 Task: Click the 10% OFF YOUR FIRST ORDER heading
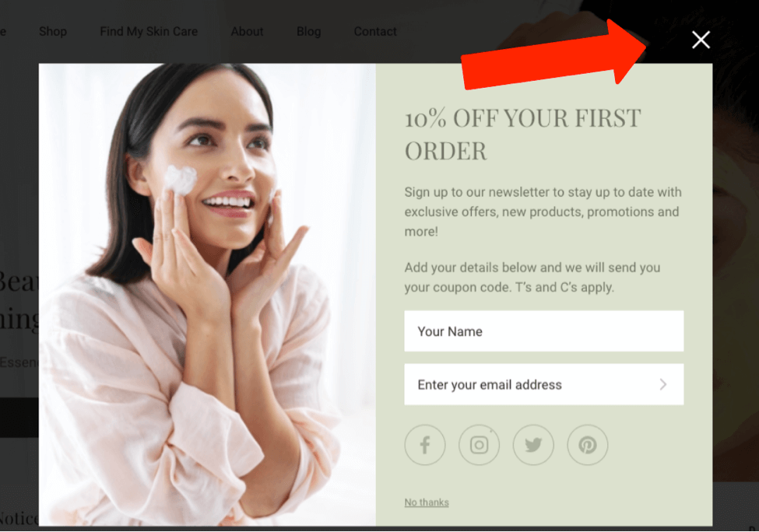click(x=523, y=135)
